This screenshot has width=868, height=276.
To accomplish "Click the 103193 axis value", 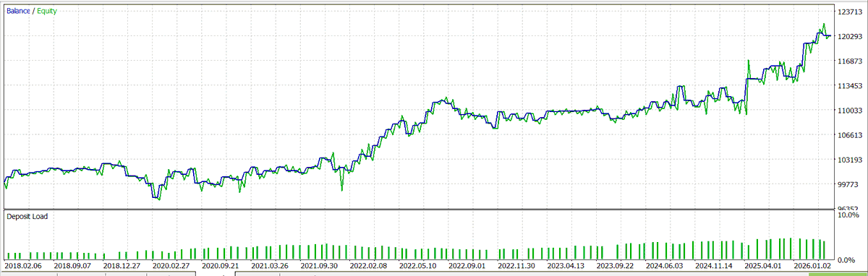I will tap(849, 160).
